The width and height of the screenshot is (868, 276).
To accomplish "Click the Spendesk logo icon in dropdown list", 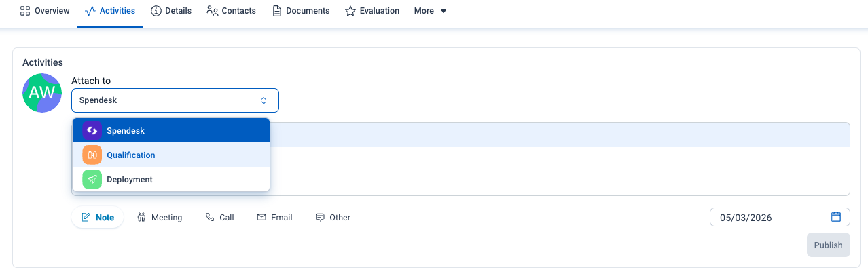I will 92,131.
